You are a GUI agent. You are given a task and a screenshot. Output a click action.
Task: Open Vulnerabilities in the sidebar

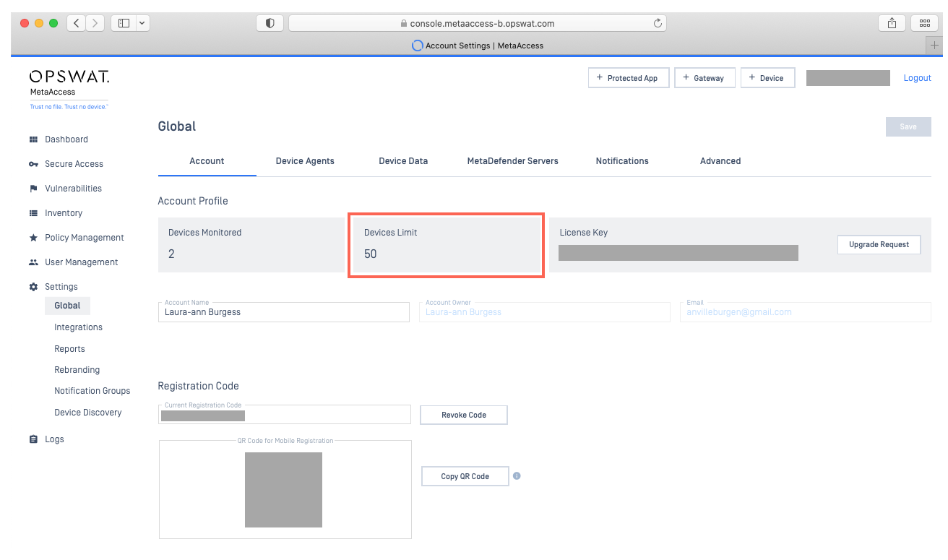tap(73, 189)
